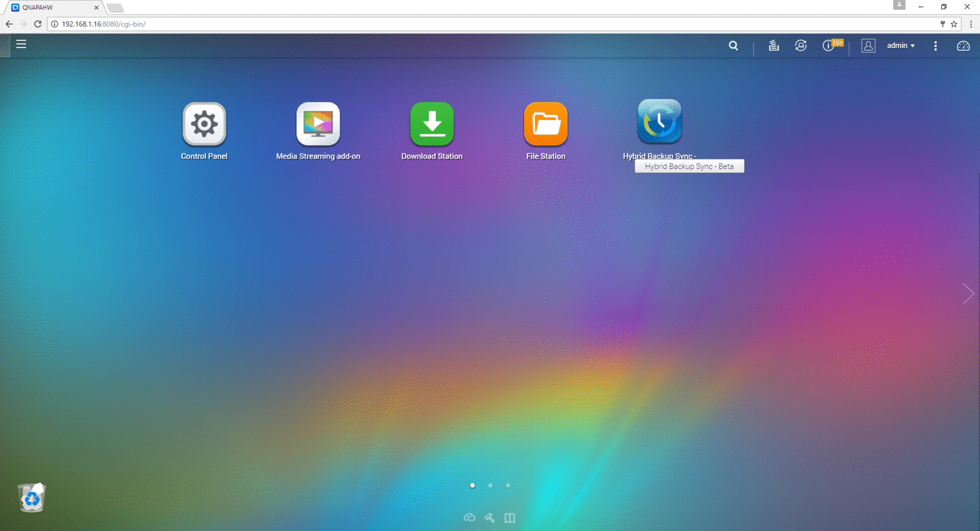
Task: Open the search tool in the QTS toolbar
Action: pos(733,46)
